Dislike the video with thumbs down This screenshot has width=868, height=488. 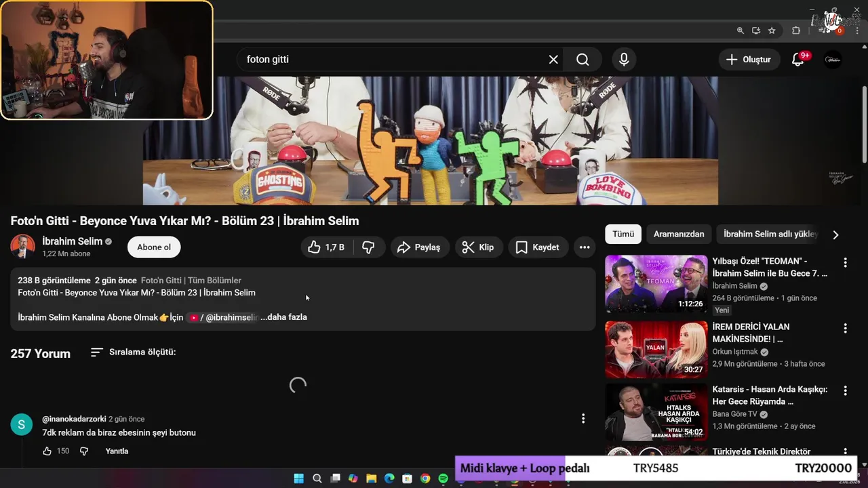[x=368, y=247]
